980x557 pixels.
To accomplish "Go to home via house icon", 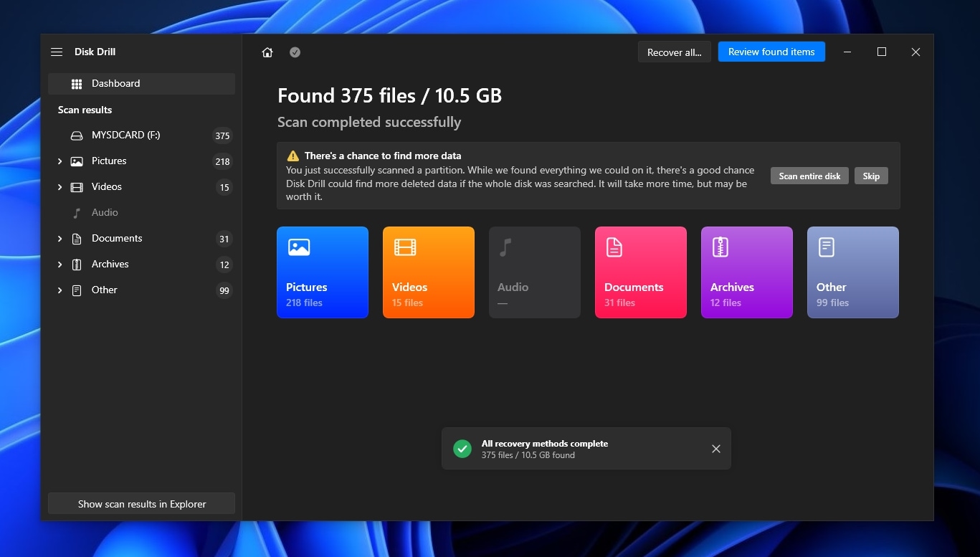I will pyautogui.click(x=267, y=52).
